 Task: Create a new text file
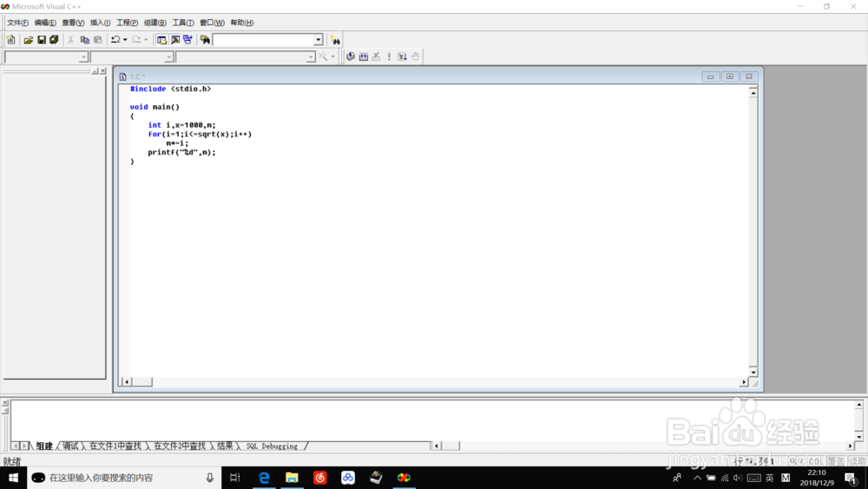click(11, 40)
